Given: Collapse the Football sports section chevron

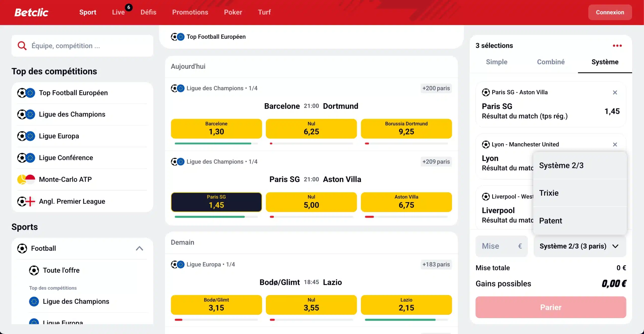Looking at the screenshot, I should coord(139,248).
